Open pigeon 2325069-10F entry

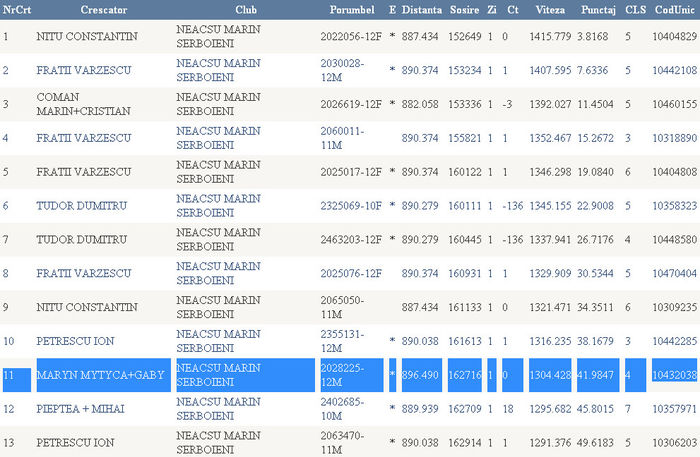coord(351,205)
